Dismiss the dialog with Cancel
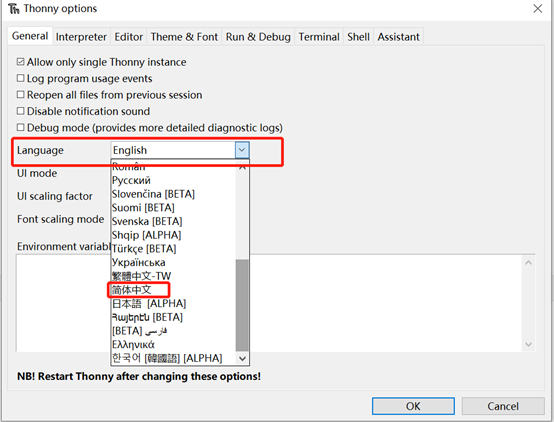The height and width of the screenshot is (422, 554). click(x=503, y=406)
